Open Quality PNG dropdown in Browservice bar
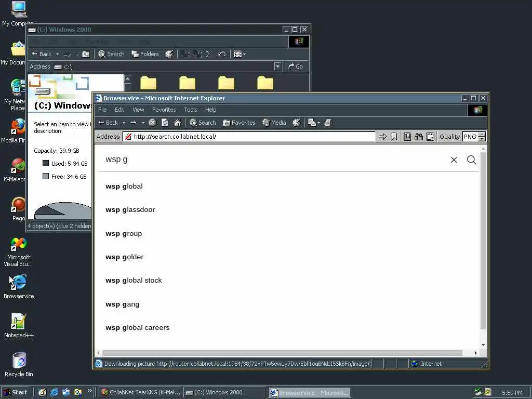Viewport: 532px width, 399px height. (482, 137)
